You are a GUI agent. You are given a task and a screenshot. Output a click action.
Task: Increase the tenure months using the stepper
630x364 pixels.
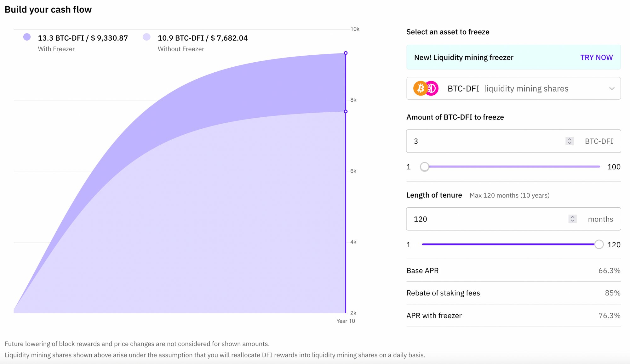tap(572, 217)
